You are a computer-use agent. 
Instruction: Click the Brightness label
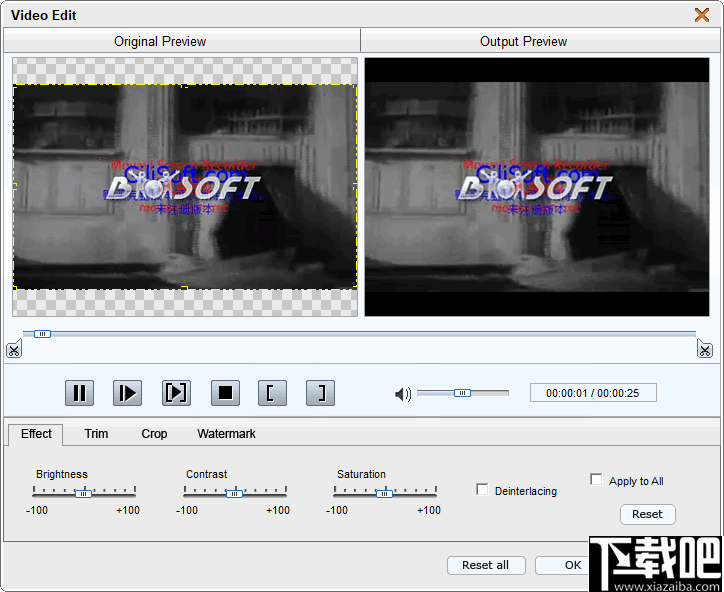pos(62,474)
